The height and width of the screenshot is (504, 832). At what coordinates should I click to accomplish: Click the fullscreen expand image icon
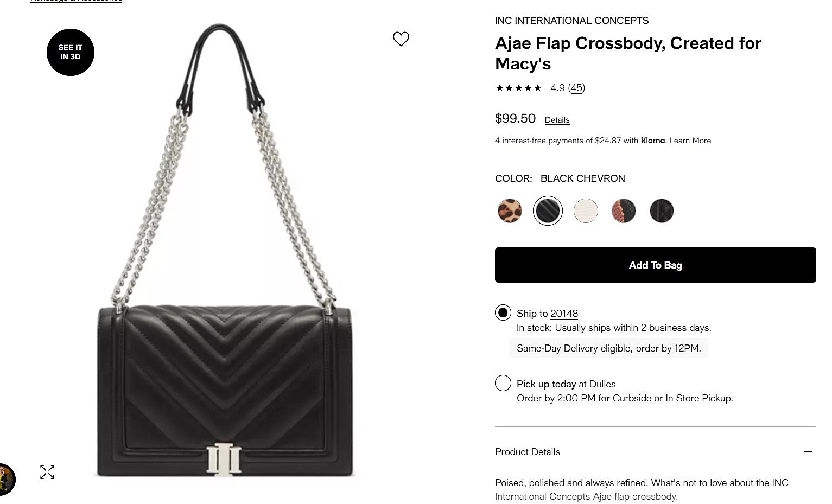coord(47,472)
